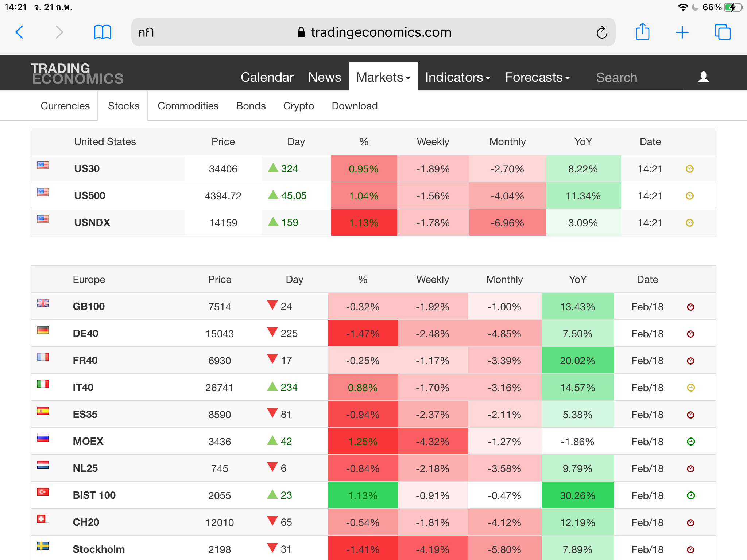Tap the Safari back arrow
Viewport: 747px width, 560px height.
(x=20, y=32)
